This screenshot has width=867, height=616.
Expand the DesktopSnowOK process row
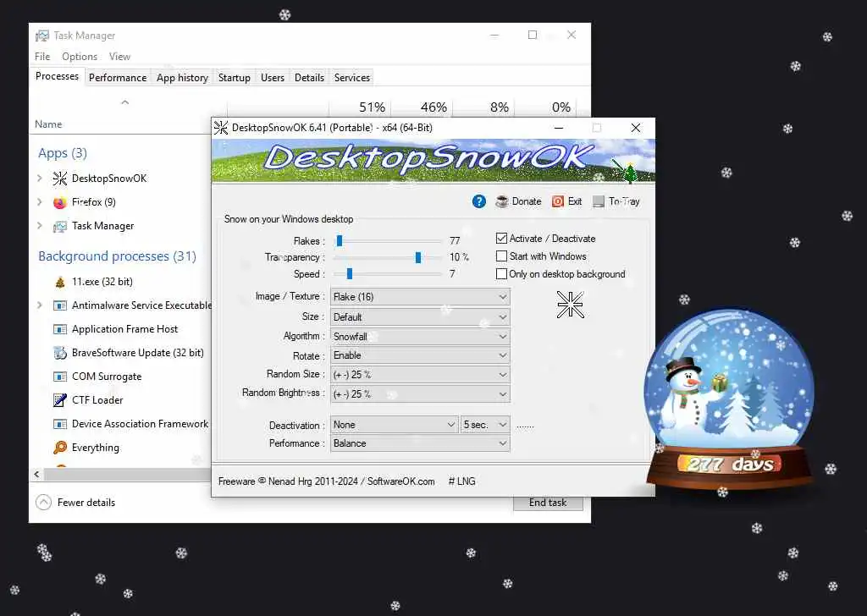(x=39, y=179)
